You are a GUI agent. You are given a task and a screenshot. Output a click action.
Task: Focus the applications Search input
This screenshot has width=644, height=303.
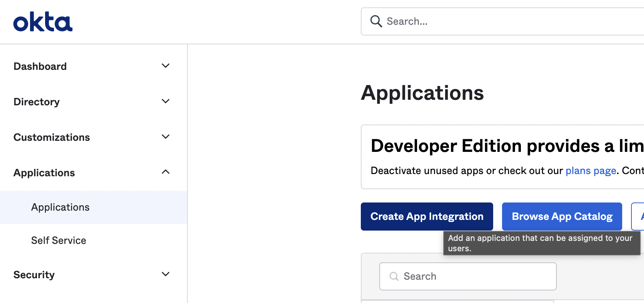(468, 276)
